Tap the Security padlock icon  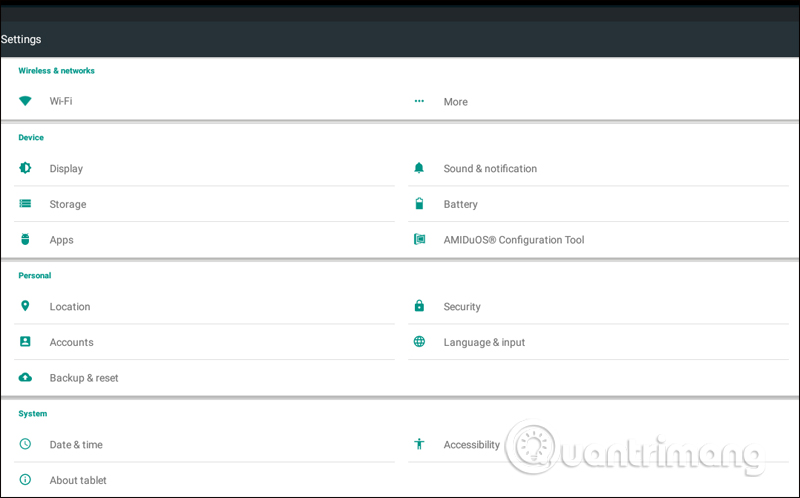click(x=420, y=306)
